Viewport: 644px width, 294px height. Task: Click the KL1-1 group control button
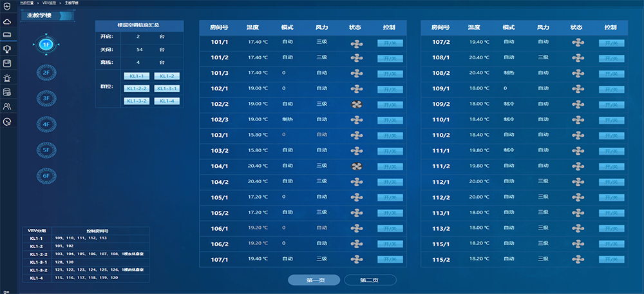click(136, 76)
